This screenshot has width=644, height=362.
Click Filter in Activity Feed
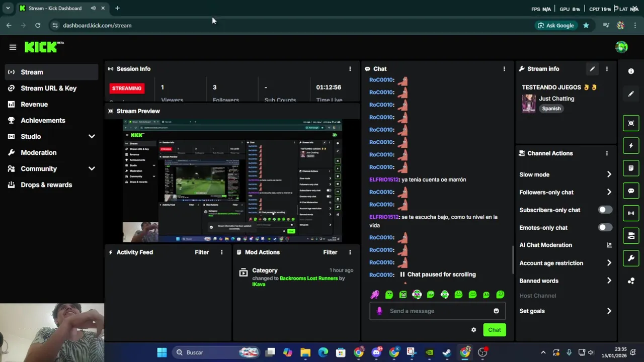point(202,252)
